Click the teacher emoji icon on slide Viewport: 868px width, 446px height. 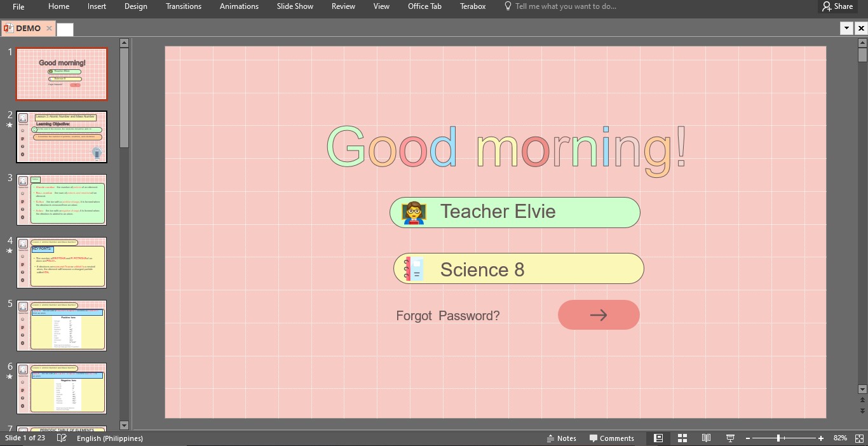414,213
